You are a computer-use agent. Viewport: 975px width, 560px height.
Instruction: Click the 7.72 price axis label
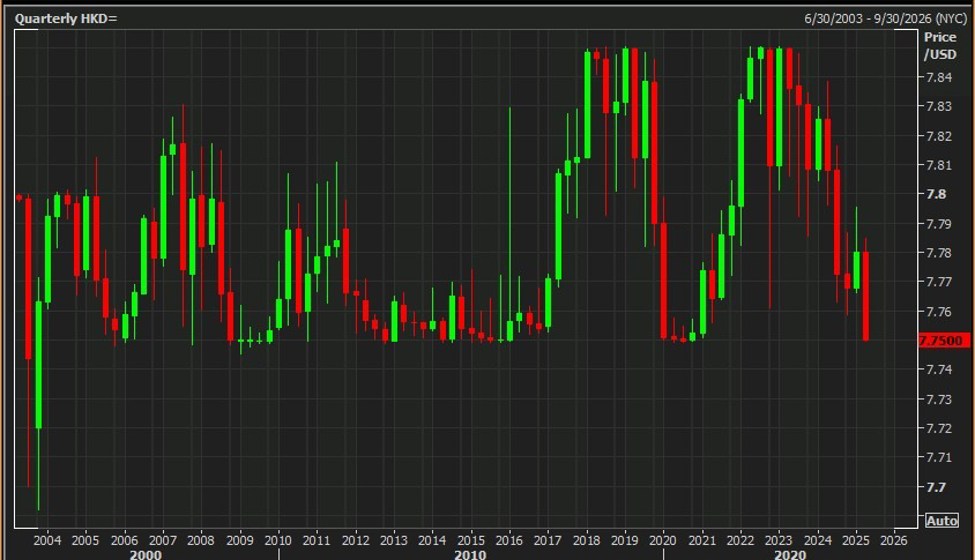[938, 428]
